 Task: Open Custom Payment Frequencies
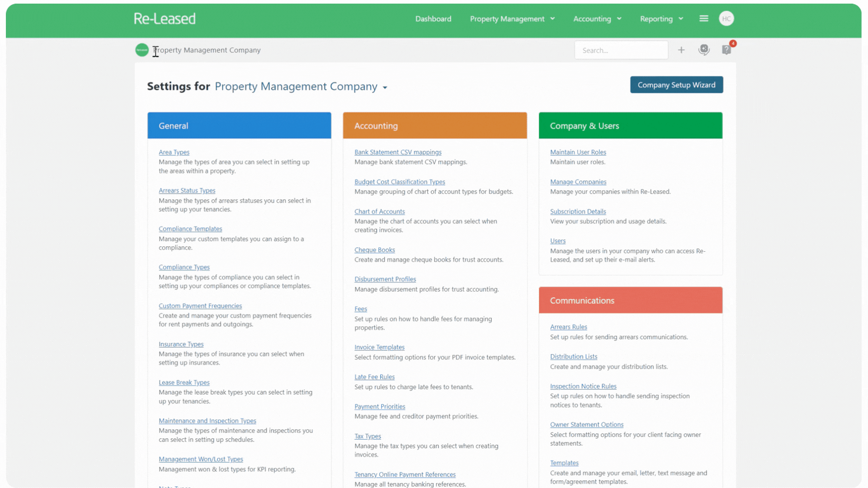point(200,306)
